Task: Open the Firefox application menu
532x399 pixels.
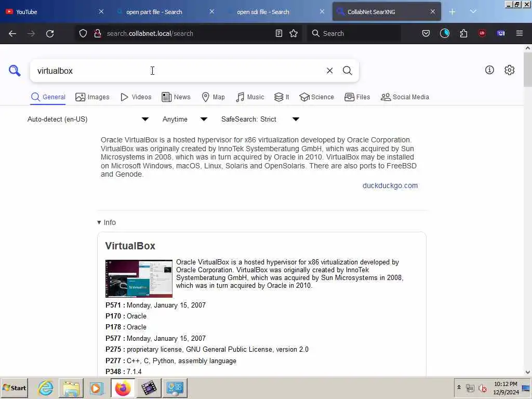Action: (520, 33)
